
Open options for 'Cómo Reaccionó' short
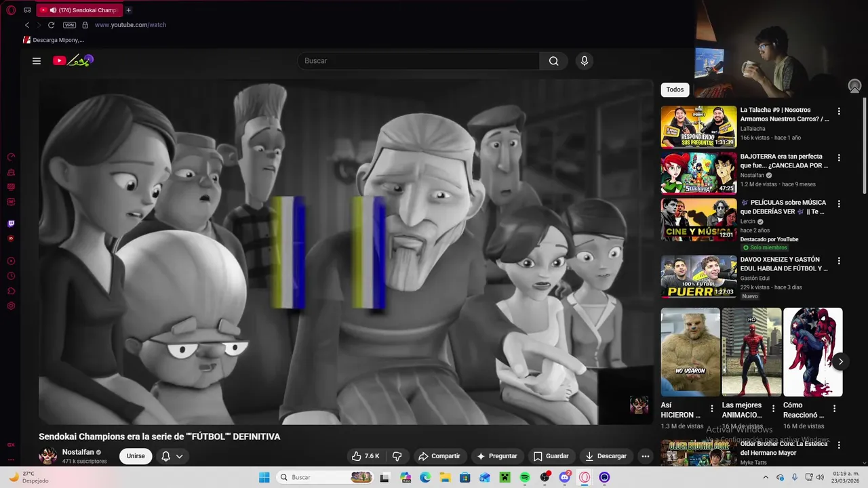pyautogui.click(x=835, y=409)
